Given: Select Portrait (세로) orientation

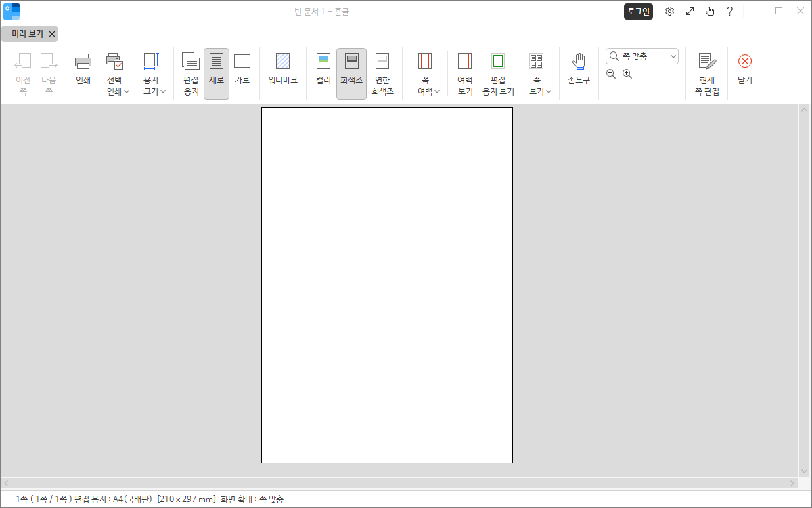Looking at the screenshot, I should click(x=217, y=74).
